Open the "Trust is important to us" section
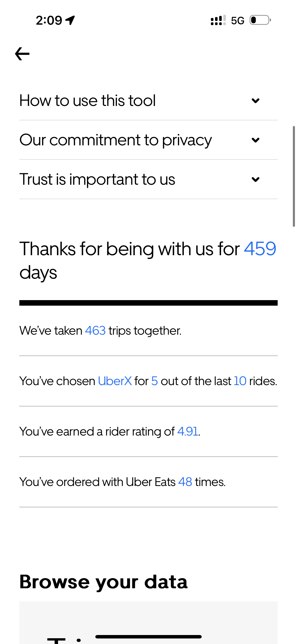 (x=97, y=179)
